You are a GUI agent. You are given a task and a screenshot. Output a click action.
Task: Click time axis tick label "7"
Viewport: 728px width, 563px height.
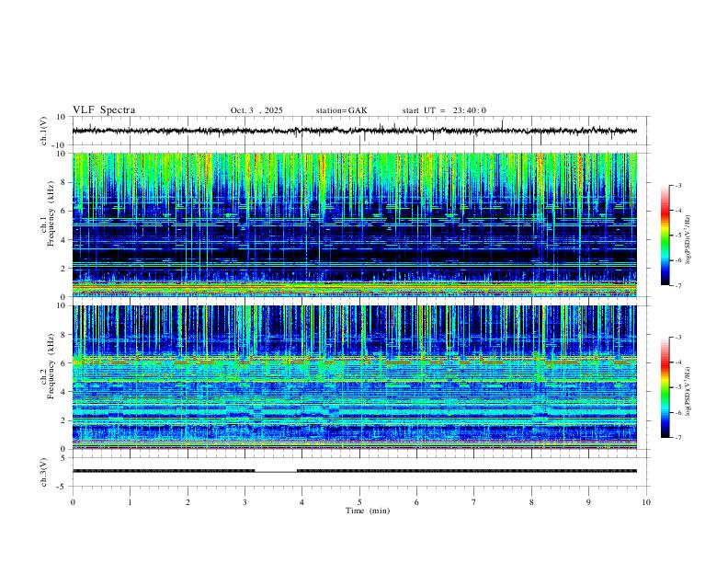coord(474,502)
